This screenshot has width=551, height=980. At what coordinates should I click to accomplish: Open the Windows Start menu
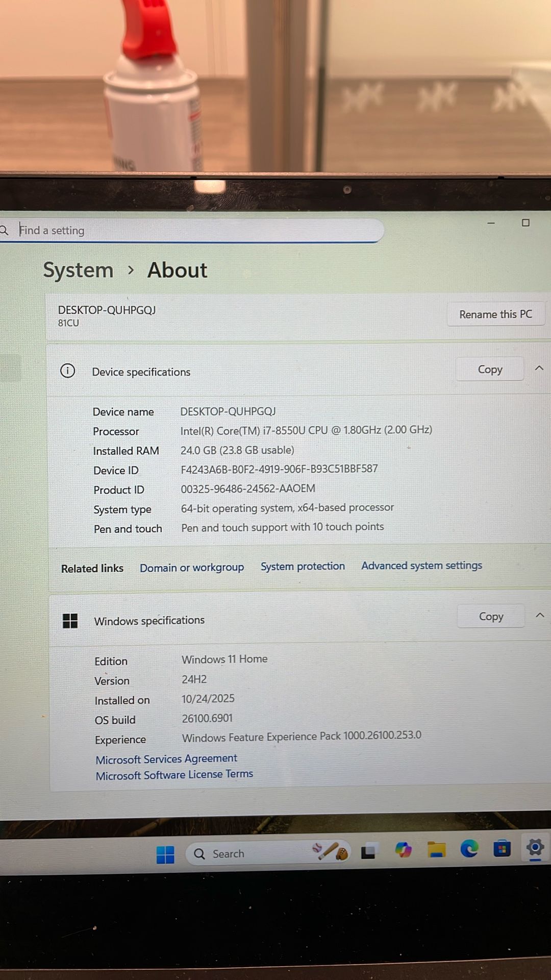click(x=165, y=854)
